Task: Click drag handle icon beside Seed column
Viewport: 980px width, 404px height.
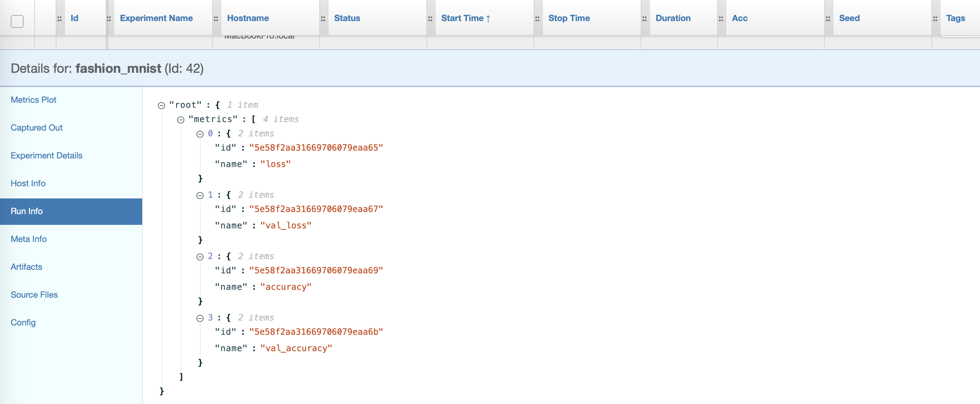Action: tap(828, 19)
